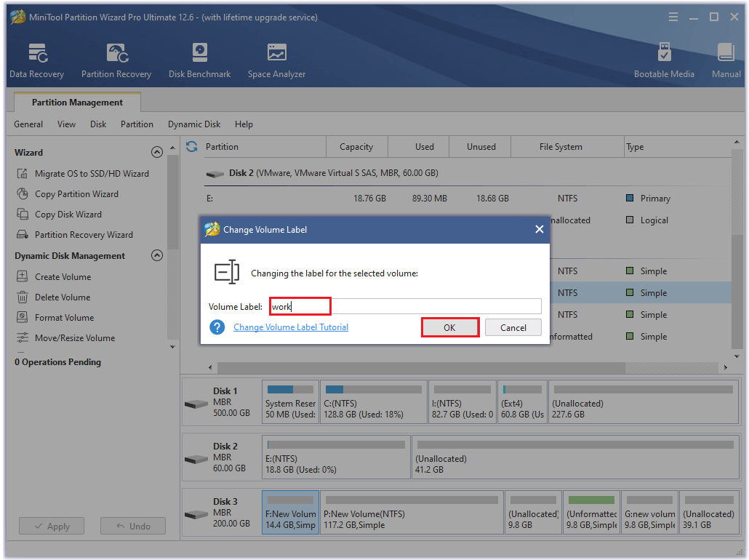Open the Data Recovery tool
The height and width of the screenshot is (560, 749).
point(37,60)
